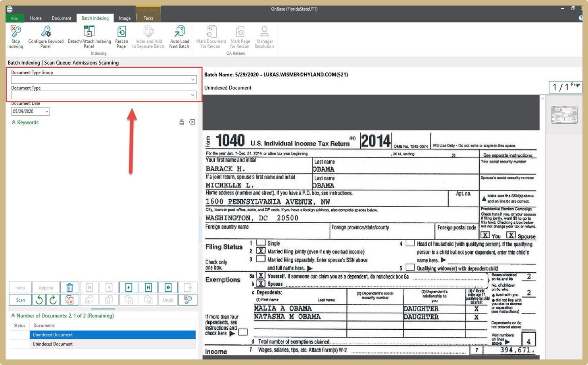Rotate page counterclockwise with left green arrow
Image resolution: width=588 pixels, height=365 pixels.
[39, 300]
